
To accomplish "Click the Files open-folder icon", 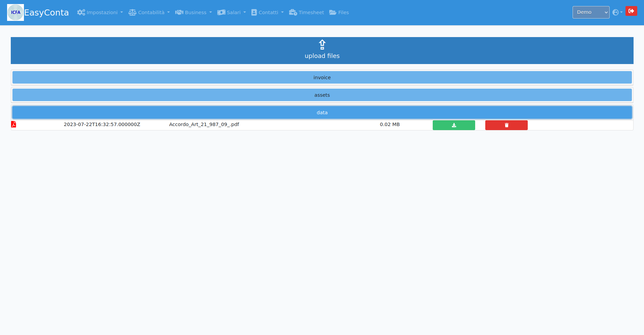I will (333, 12).
